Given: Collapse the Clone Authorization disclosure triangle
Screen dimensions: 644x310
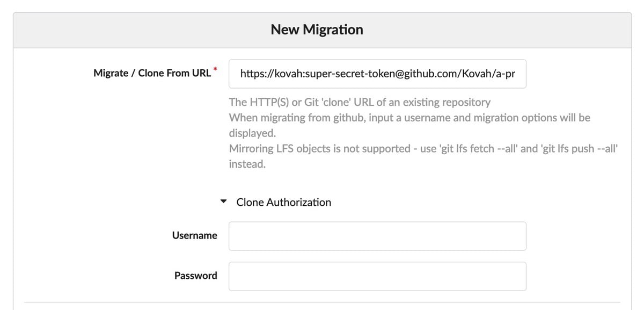Looking at the screenshot, I should 224,203.
